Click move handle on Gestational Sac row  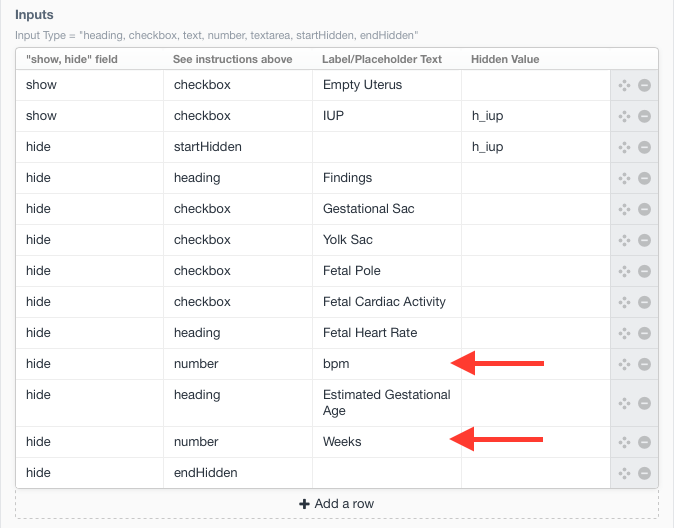click(624, 209)
